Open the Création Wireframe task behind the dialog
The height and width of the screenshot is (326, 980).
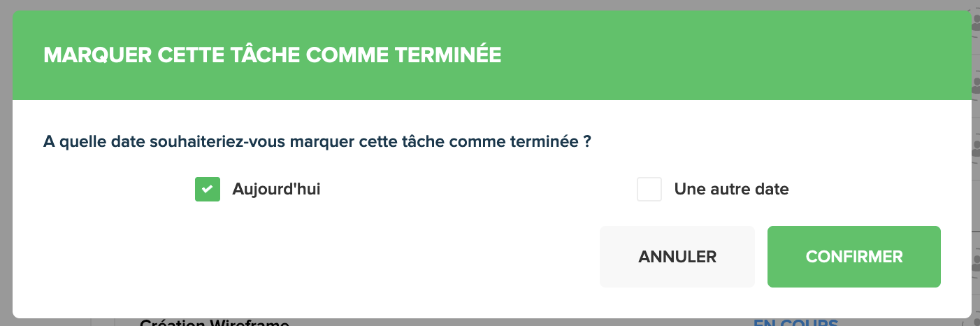pos(215,323)
